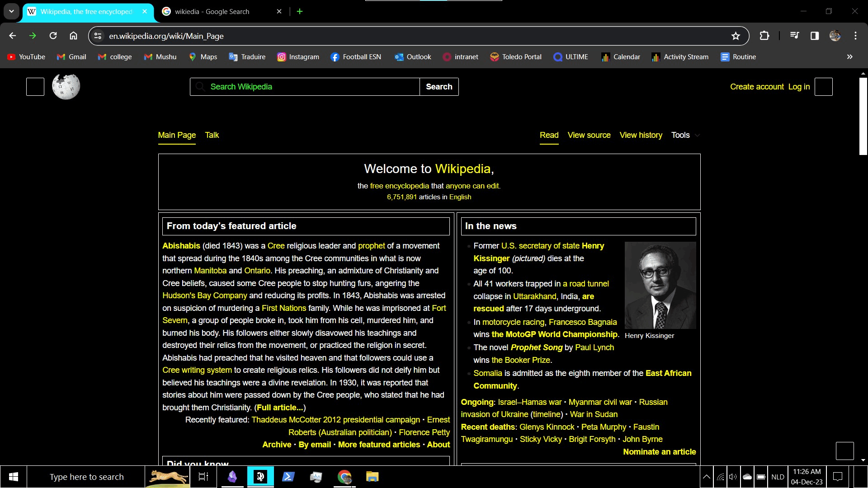Open Instagram bookmark
The height and width of the screenshot is (488, 868).
pyautogui.click(x=298, y=57)
